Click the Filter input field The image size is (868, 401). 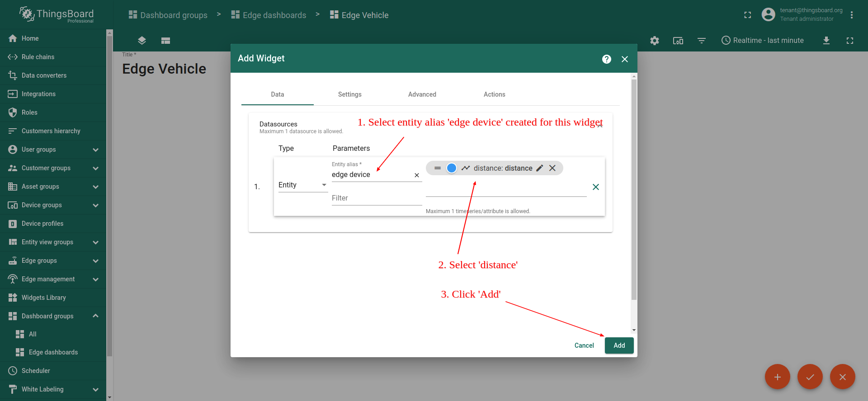click(377, 198)
